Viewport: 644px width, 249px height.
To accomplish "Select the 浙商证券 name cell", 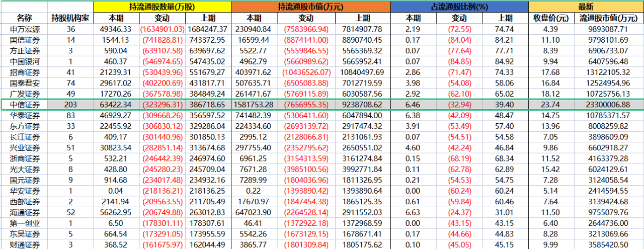I will tap(24, 158).
